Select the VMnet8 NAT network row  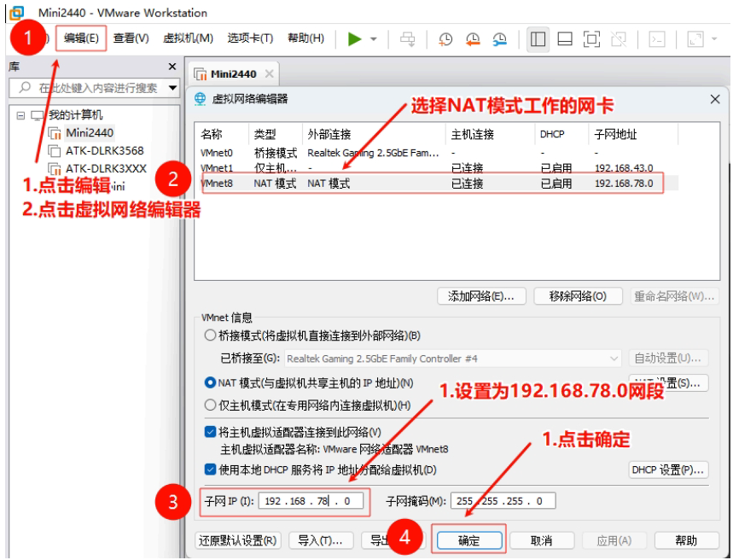(437, 184)
